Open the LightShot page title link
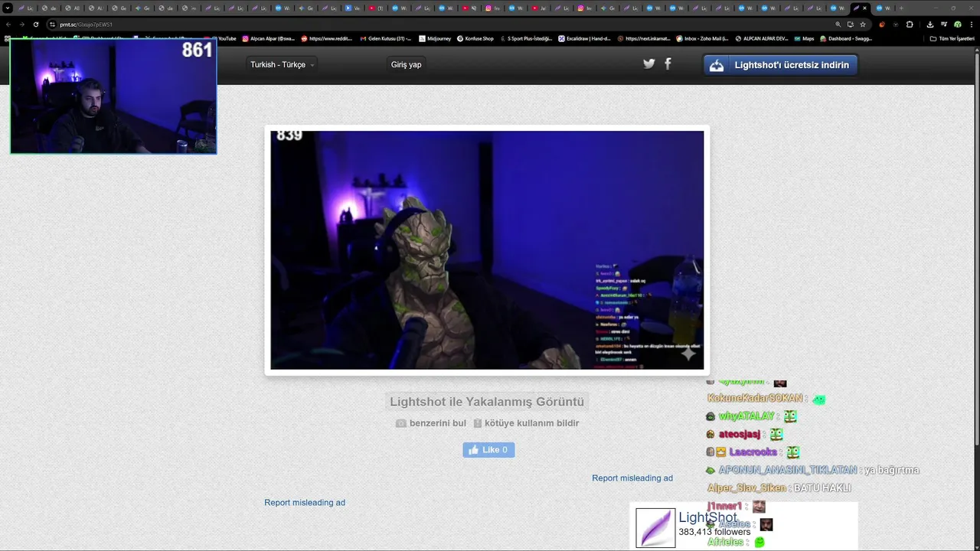Screen dimensions: 980x551 (x=707, y=518)
